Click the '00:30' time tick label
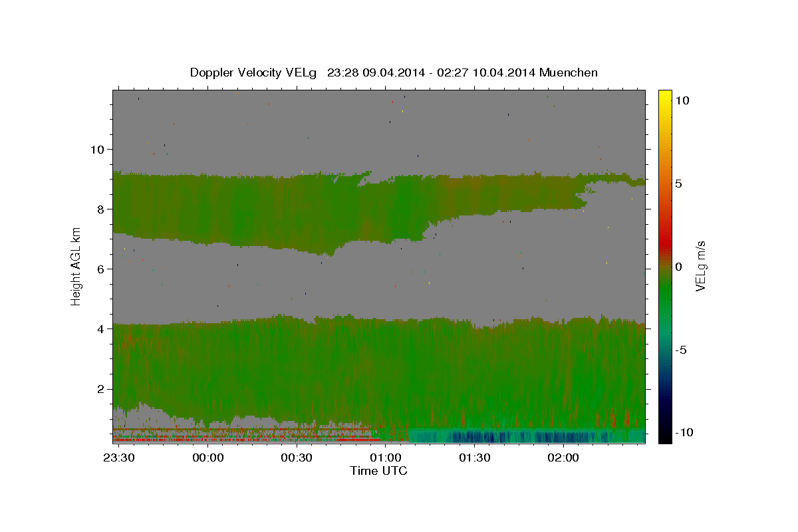 coord(297,458)
